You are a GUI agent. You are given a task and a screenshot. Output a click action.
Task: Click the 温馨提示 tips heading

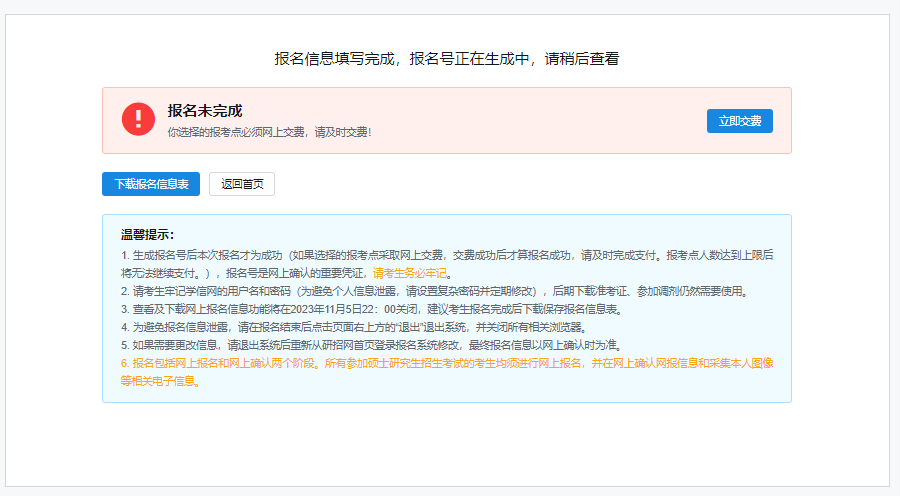(147, 235)
